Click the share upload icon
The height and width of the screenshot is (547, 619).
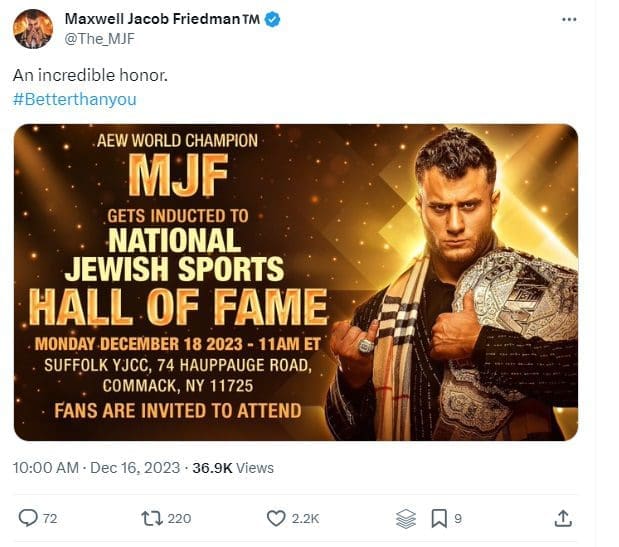[563, 518]
